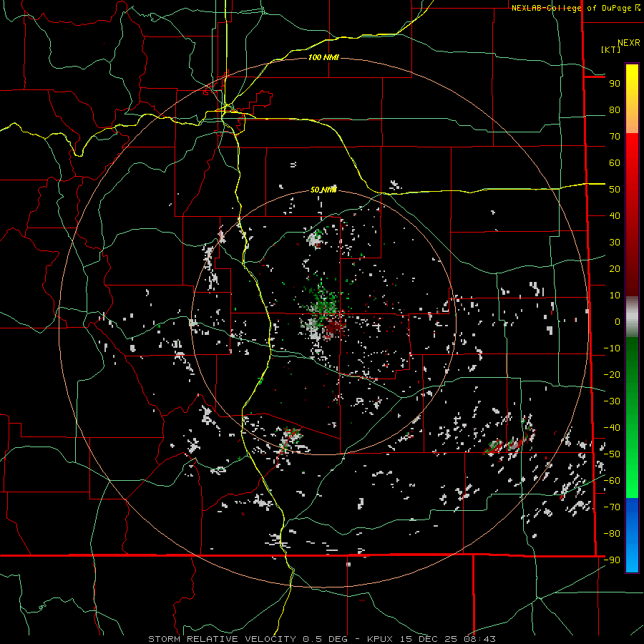Click the 50 NMI range ring label

(x=323, y=190)
